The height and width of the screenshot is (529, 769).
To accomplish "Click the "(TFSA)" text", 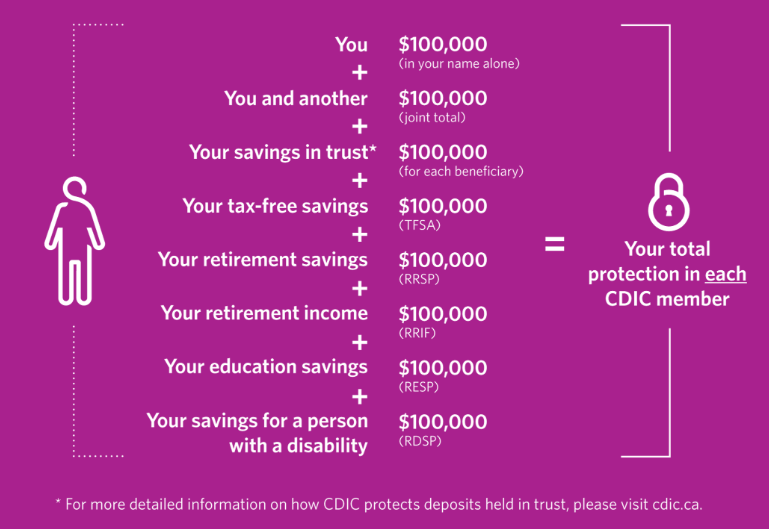I will (x=419, y=225).
